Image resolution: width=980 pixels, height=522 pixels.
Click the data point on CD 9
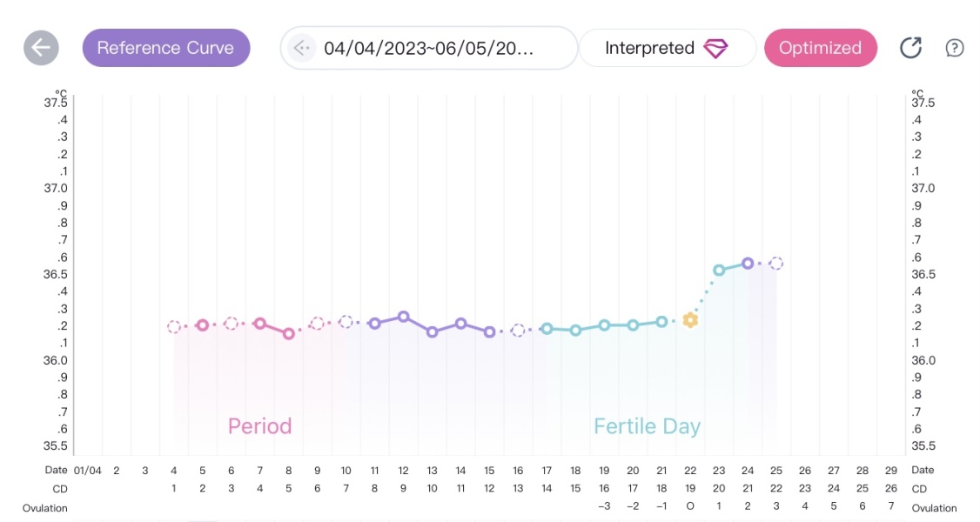coord(403,317)
